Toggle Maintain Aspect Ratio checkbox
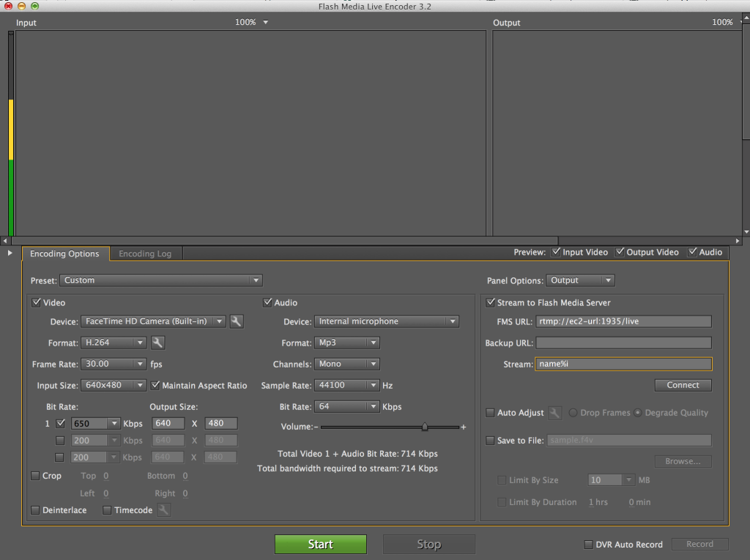750x560 pixels. 155,385
